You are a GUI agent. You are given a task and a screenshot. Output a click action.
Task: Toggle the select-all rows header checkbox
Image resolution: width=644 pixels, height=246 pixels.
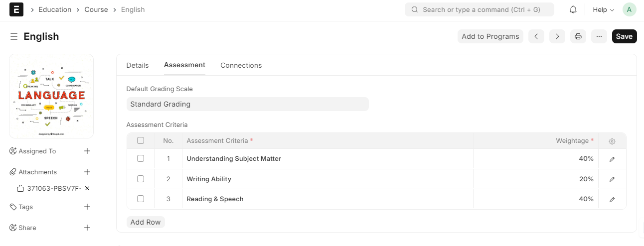click(141, 140)
